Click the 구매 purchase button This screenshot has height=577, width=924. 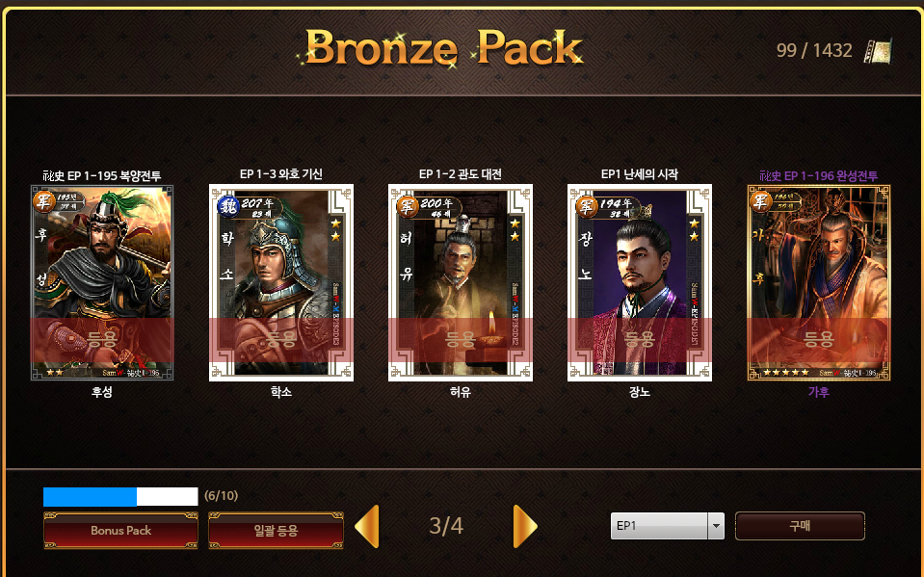[x=800, y=526]
